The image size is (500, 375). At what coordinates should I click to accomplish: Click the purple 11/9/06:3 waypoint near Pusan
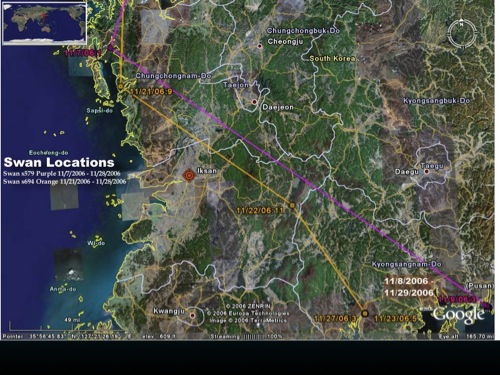tap(486, 304)
